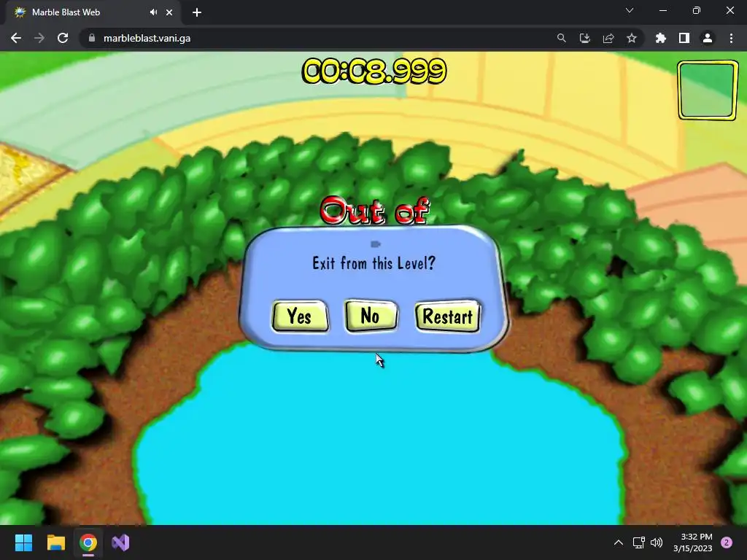
Task: Launch File Explorer from the taskbar
Action: (x=55, y=542)
